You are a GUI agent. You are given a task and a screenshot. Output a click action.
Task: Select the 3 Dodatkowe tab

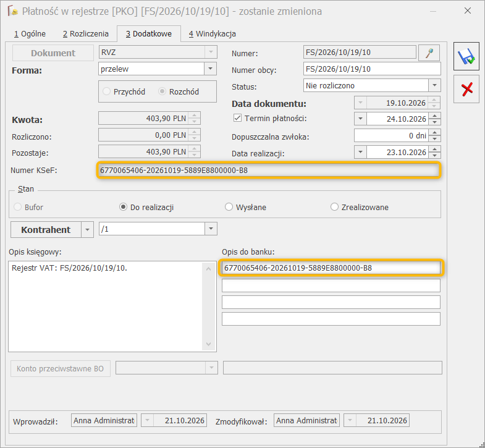(149, 34)
